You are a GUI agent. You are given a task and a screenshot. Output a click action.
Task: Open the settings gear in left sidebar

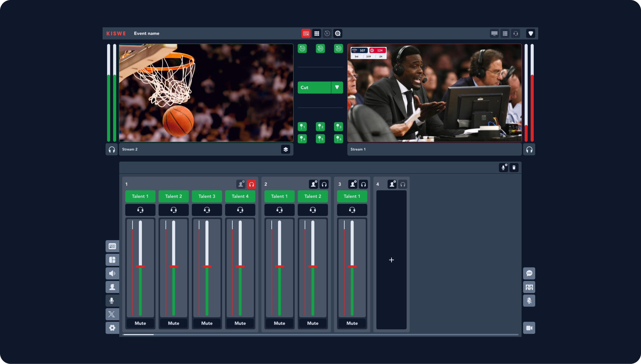click(x=112, y=328)
